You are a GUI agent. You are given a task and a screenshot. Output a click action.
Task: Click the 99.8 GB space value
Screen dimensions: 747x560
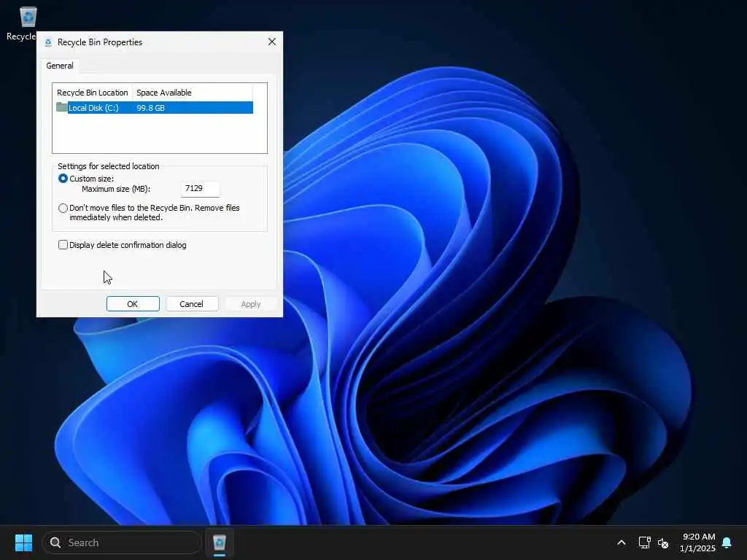150,108
